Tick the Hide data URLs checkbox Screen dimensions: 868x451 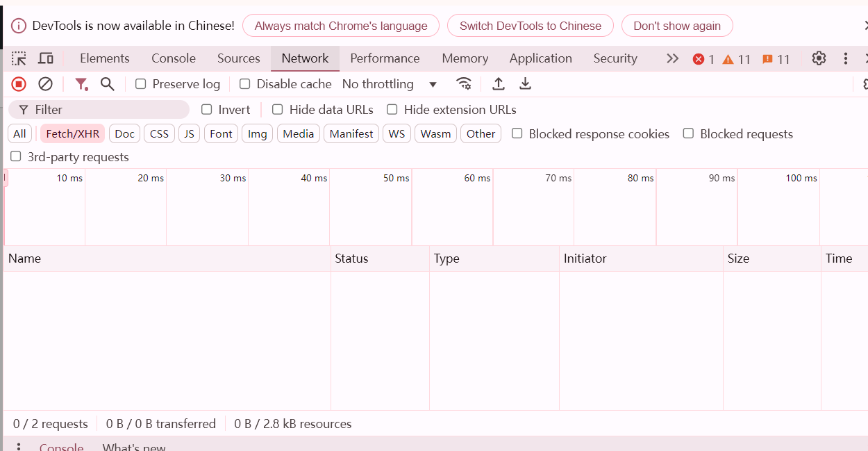tap(278, 110)
